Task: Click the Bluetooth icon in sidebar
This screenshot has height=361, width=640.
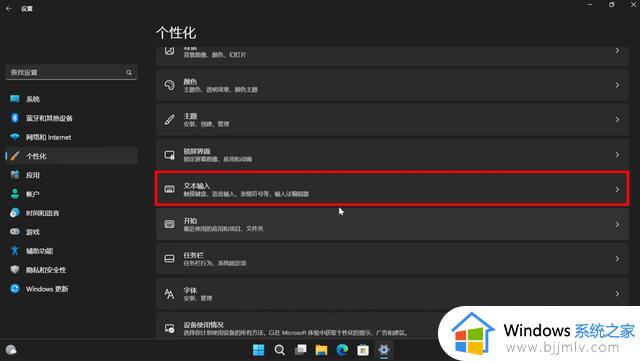Action: [15, 118]
